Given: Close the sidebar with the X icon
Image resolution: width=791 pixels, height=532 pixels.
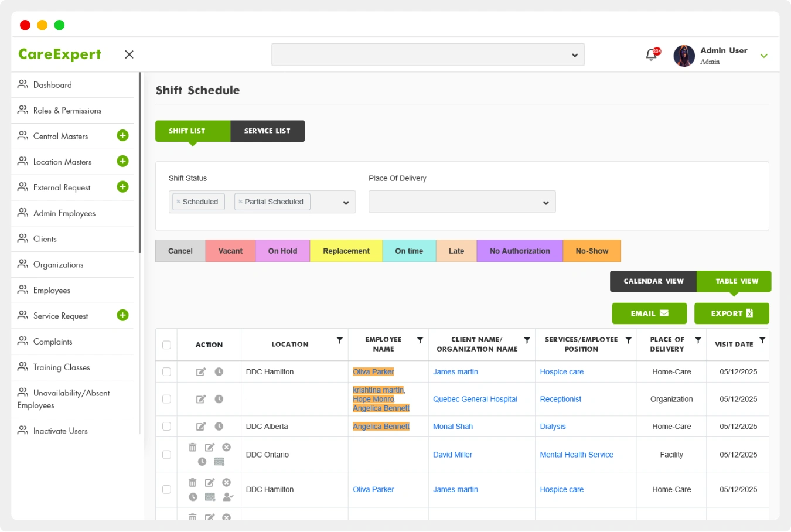Looking at the screenshot, I should pyautogui.click(x=129, y=54).
